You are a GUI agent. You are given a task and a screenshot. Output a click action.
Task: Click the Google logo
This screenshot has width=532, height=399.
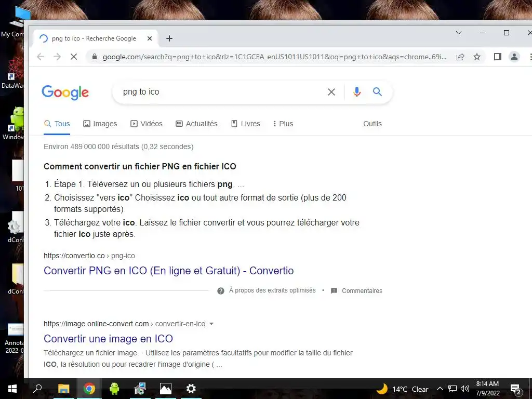coord(65,92)
